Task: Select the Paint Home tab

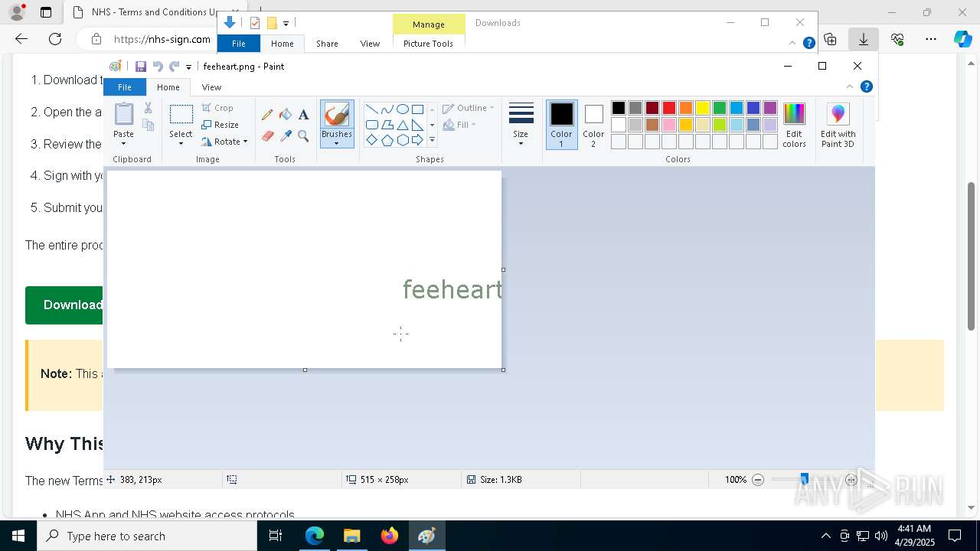Action: tap(168, 87)
